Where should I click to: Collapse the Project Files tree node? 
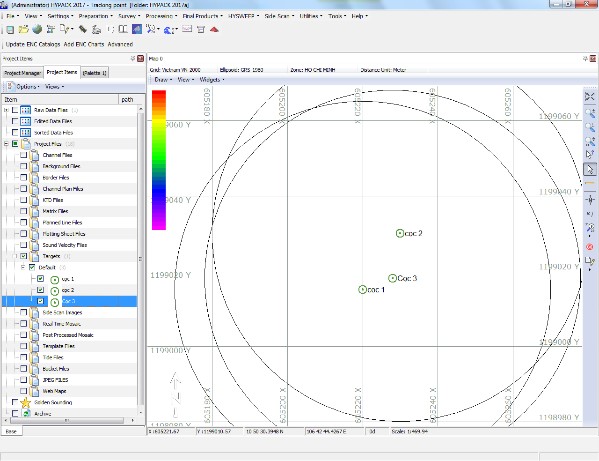[6, 144]
